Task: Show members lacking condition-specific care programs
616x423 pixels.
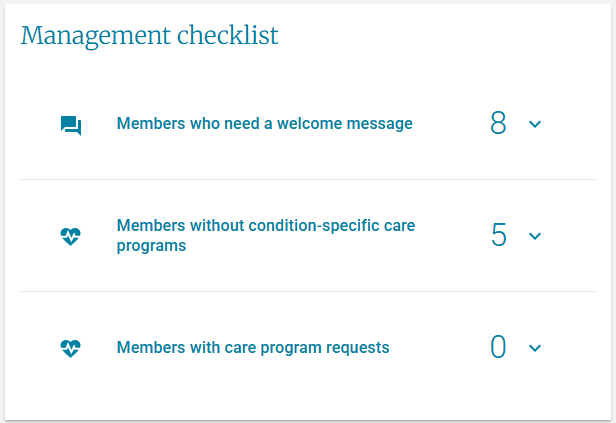Action: pos(534,236)
